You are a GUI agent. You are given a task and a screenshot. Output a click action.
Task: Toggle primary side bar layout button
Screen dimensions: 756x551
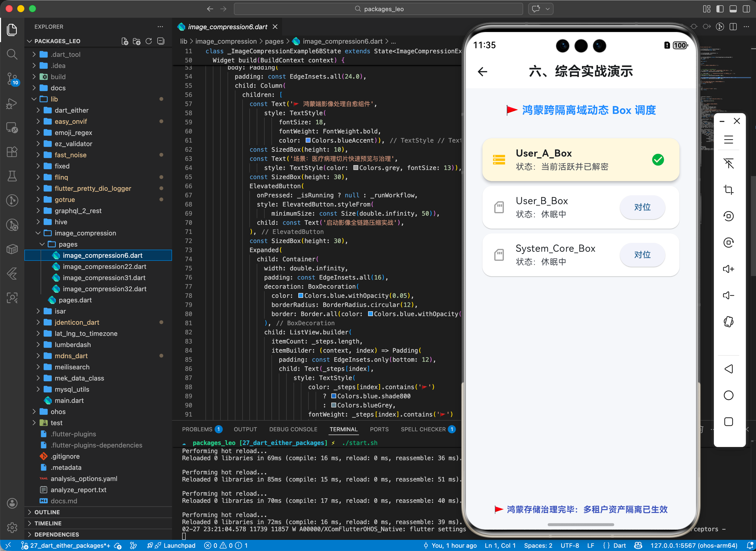(720, 9)
